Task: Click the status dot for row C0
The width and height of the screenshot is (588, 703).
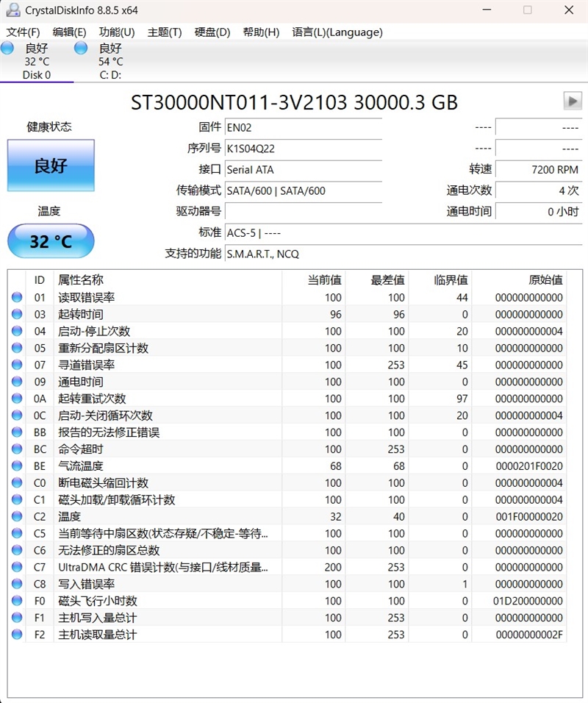Action: 17,483
